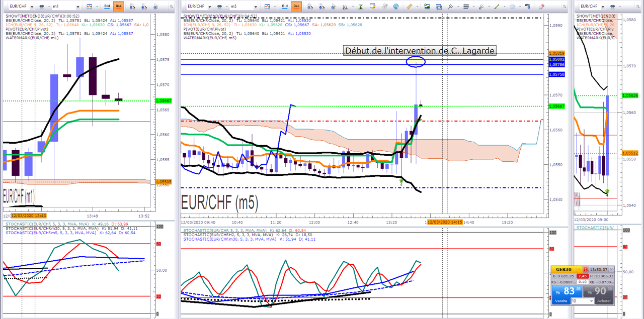644x319 pixels.
Task: Open quantity combo box showing 10
Action: [583, 301]
